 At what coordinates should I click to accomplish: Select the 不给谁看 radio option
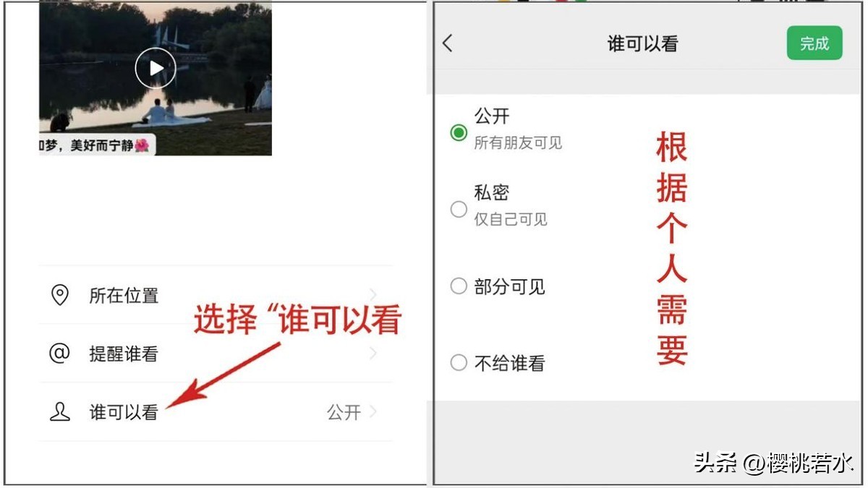[459, 363]
